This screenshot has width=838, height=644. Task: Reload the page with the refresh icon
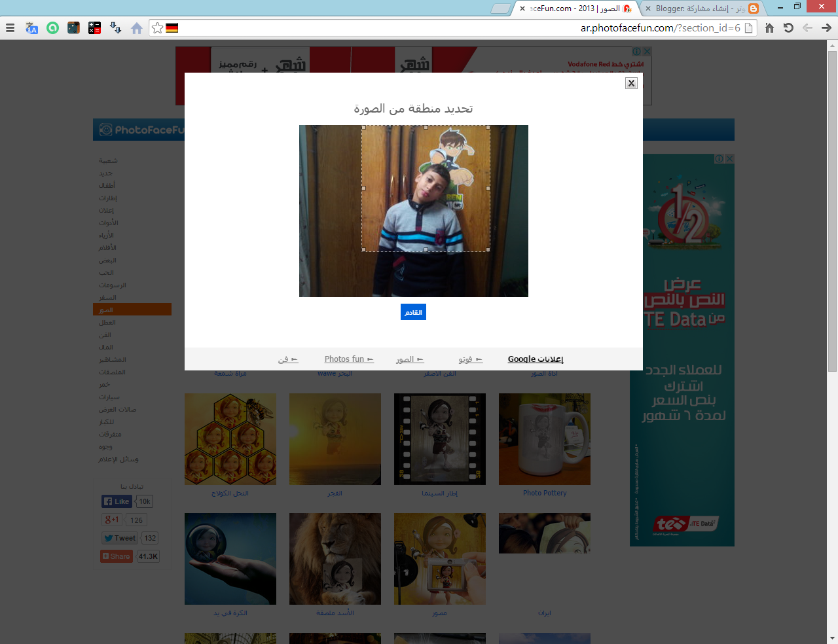(x=788, y=28)
